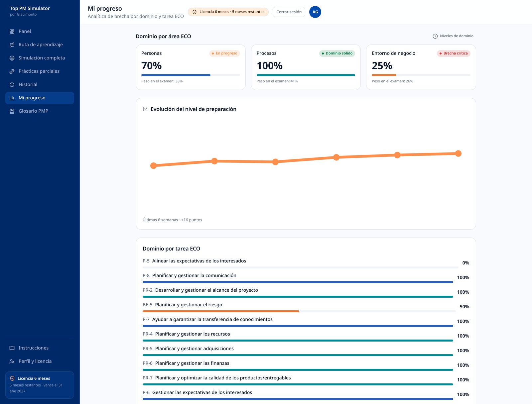Click "Peso en el examen: 41%" label
This screenshot has width=532, height=404.
point(277,81)
